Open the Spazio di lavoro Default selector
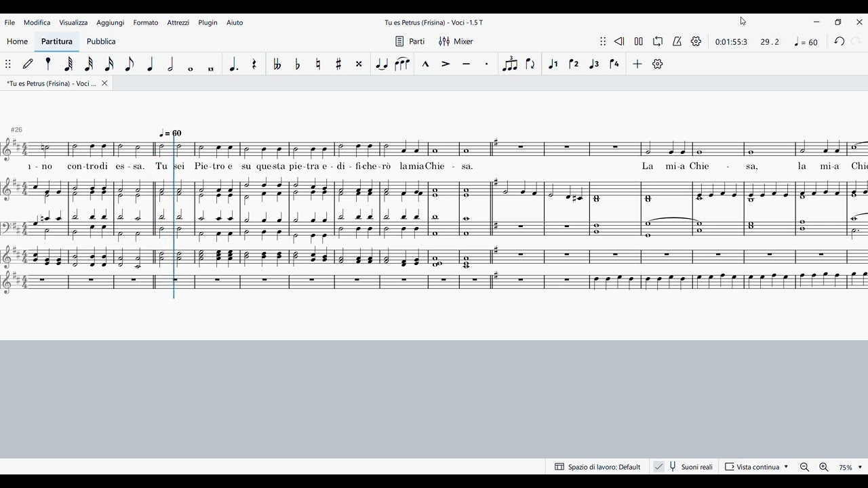This screenshot has height=488, width=868. click(597, 467)
